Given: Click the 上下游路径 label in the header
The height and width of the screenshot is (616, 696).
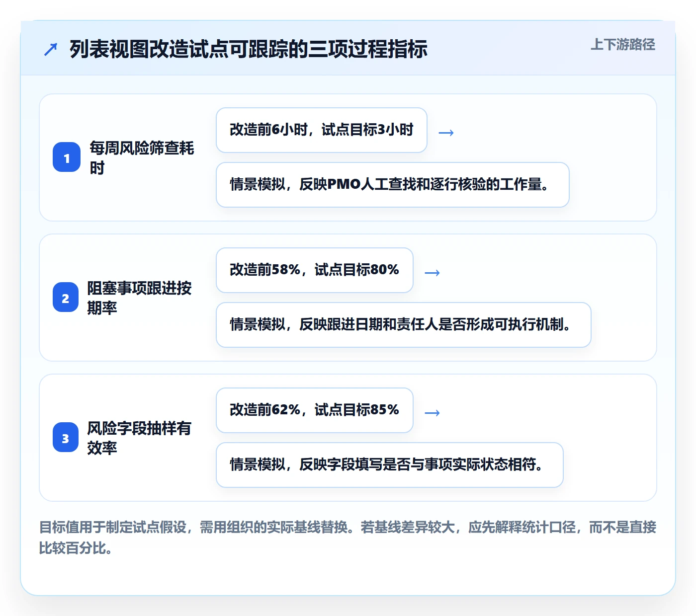Looking at the screenshot, I should point(623,45).
